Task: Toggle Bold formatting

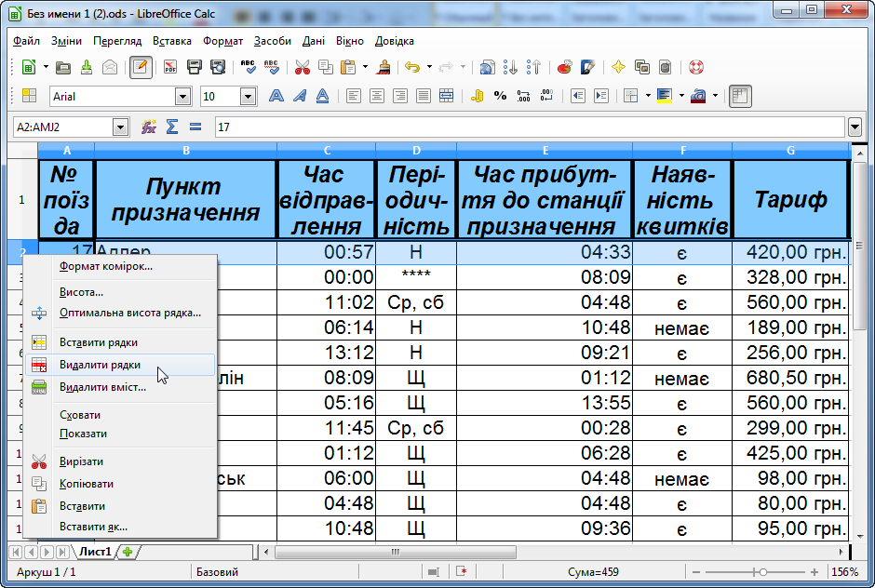Action: tap(276, 96)
